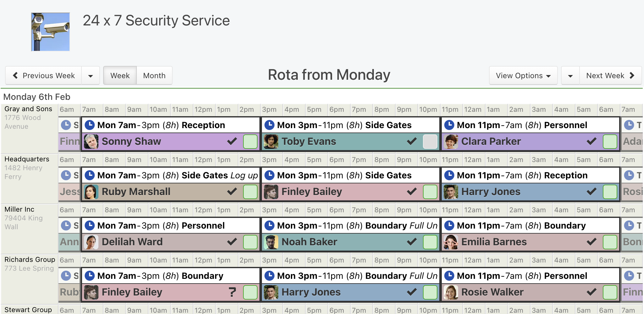Image resolution: width=644 pixels, height=314 pixels.
Task: Select the Week view tab
Action: 120,75
